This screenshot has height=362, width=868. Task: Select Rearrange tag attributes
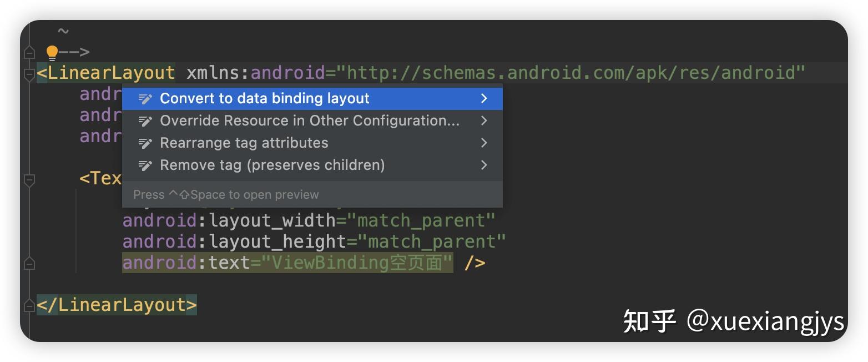(x=244, y=143)
